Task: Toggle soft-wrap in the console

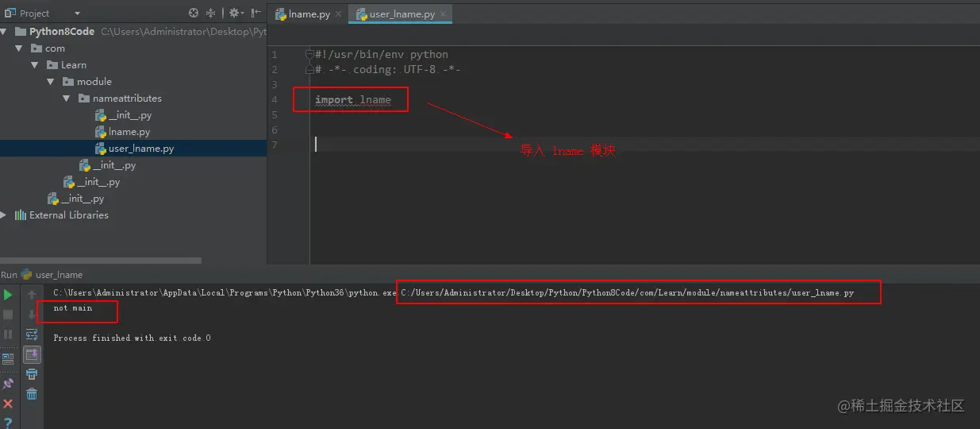Action: click(x=32, y=334)
